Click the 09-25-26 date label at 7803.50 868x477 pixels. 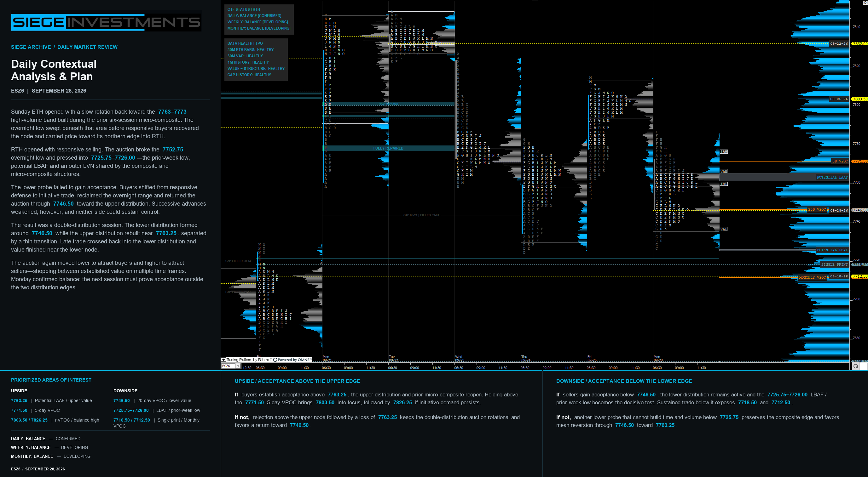pyautogui.click(x=839, y=99)
